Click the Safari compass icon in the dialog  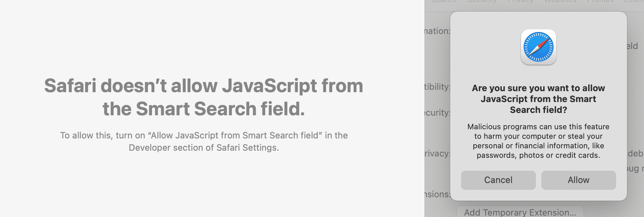pos(538,47)
